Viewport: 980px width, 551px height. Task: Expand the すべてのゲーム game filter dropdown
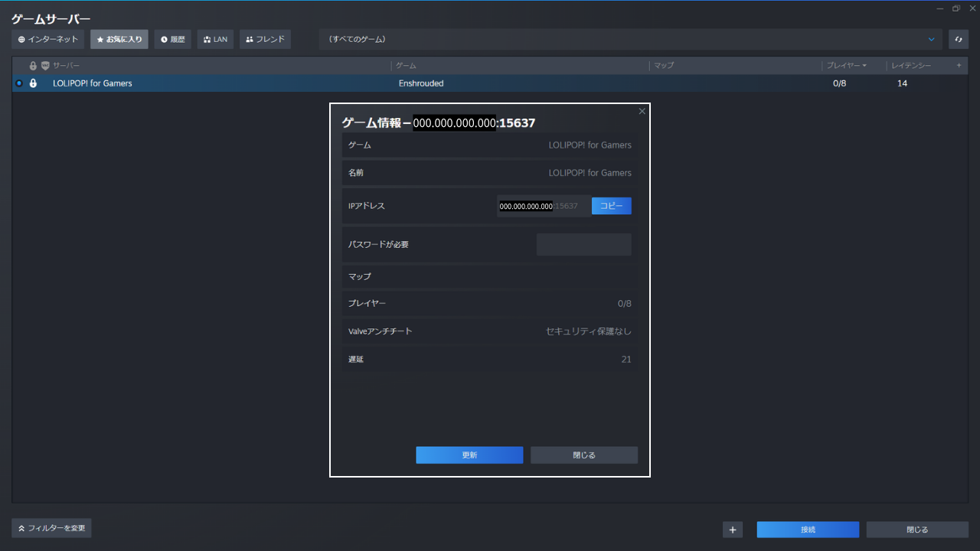point(631,39)
